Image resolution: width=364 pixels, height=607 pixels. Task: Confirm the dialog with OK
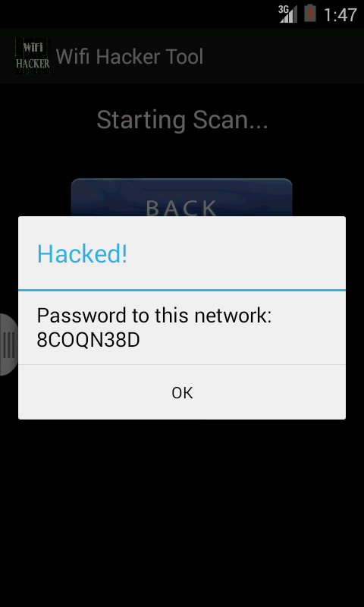182,392
